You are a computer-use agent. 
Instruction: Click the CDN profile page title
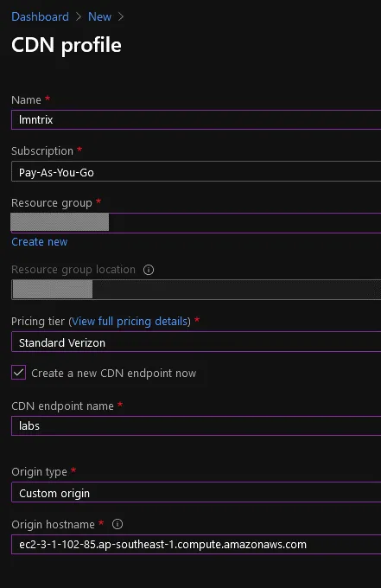(x=67, y=45)
